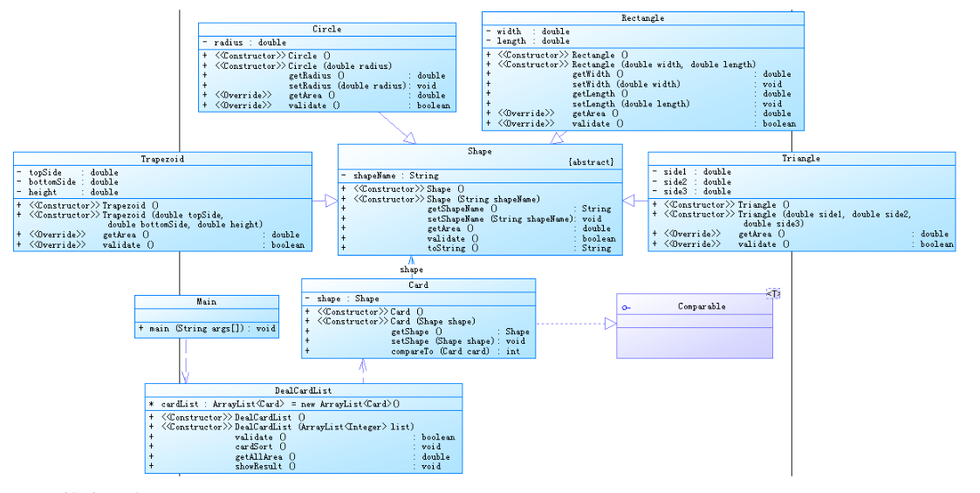Select compareTo (Card card) operation
Viewport: 980px width, 493px height.
[x=440, y=351]
